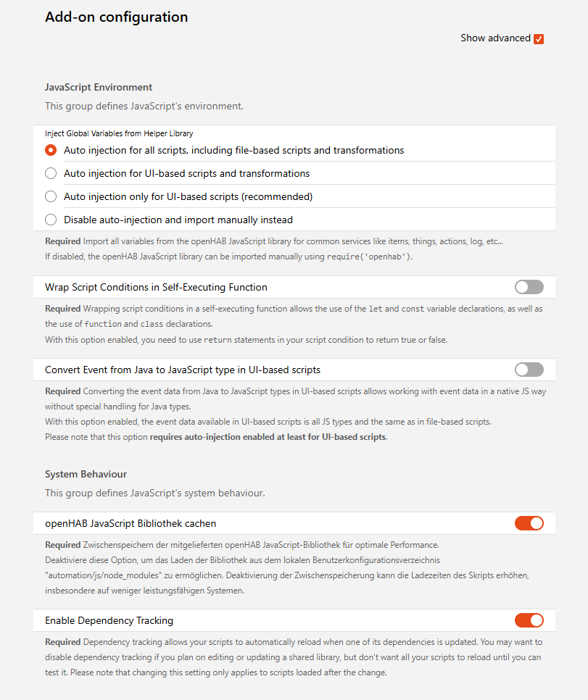588x700 pixels.
Task: Enable the Wrap Script Conditions toggle switch
Action: click(x=529, y=287)
